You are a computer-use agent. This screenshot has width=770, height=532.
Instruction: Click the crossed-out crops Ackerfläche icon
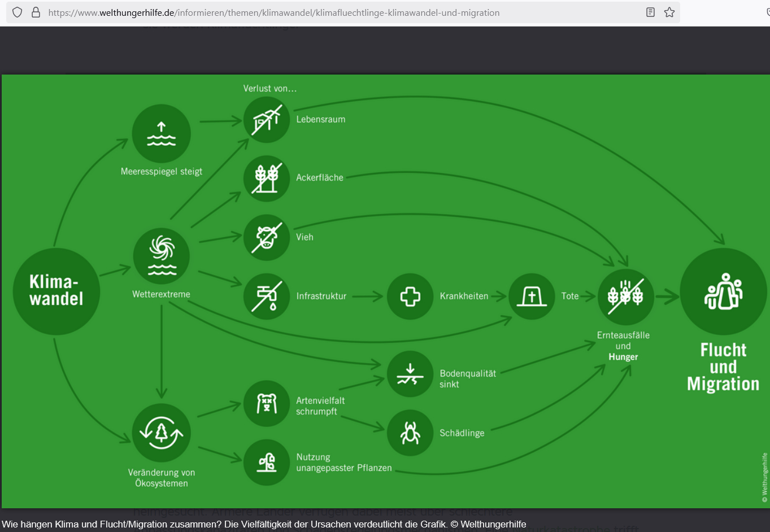tap(267, 178)
